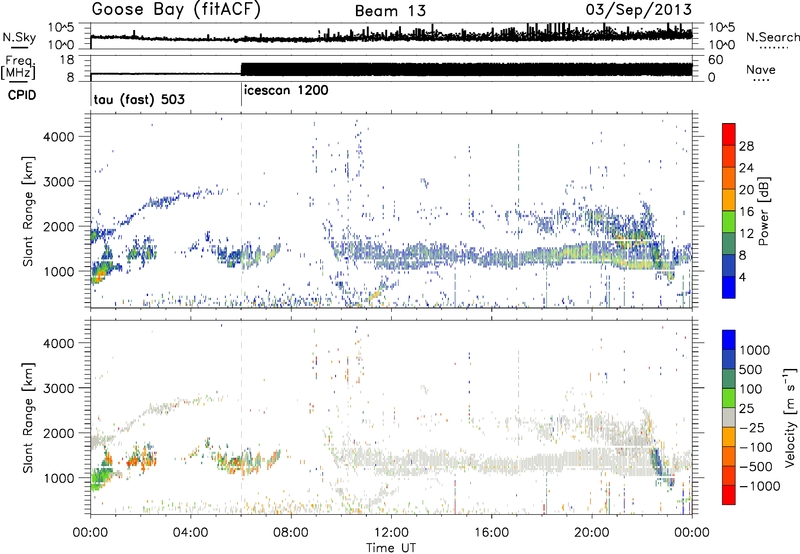This screenshot has width=800, height=554.
Task: Click the 'CPID' label
Action: tap(22, 95)
